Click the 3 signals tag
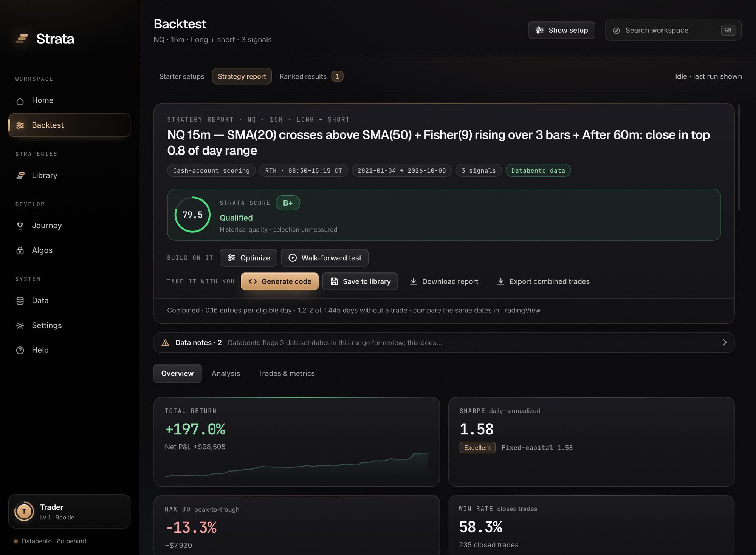Image resolution: width=756 pixels, height=555 pixels. (x=479, y=170)
